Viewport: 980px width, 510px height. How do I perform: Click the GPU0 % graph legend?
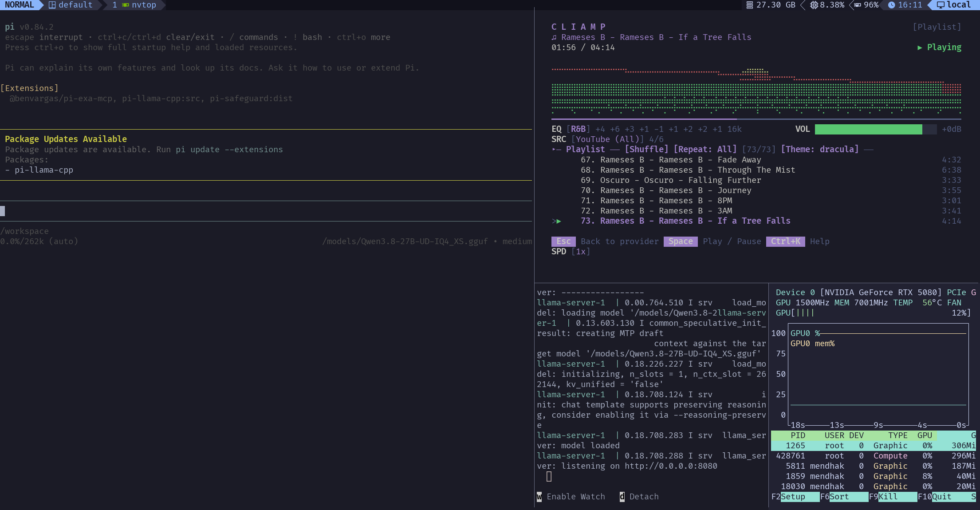click(x=805, y=333)
